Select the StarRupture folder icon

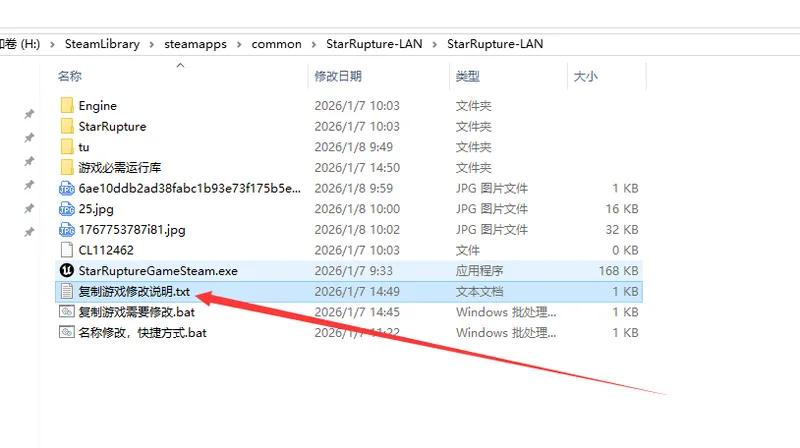click(x=67, y=127)
